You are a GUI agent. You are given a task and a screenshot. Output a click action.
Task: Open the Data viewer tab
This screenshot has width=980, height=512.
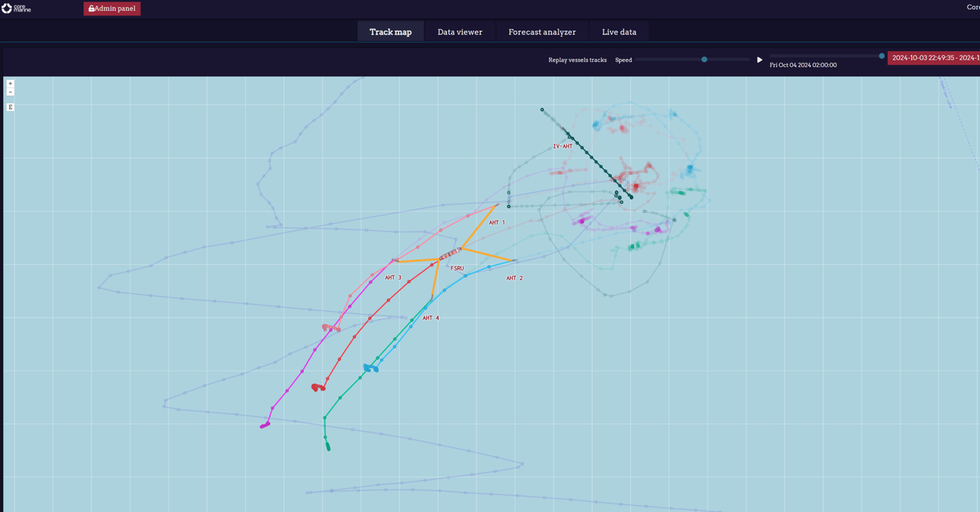click(x=460, y=32)
